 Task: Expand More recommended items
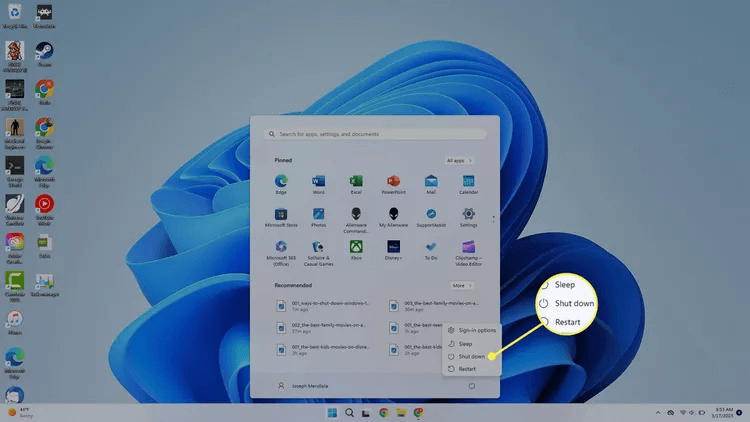click(462, 285)
